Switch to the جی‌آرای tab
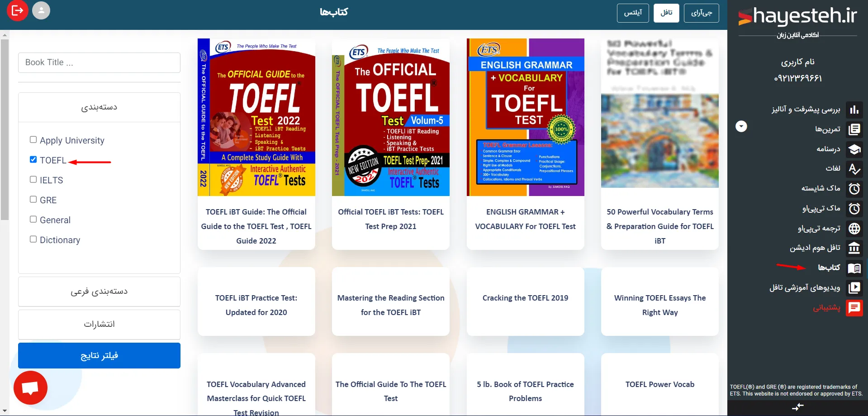Viewport: 868px width, 416px height. coord(702,13)
